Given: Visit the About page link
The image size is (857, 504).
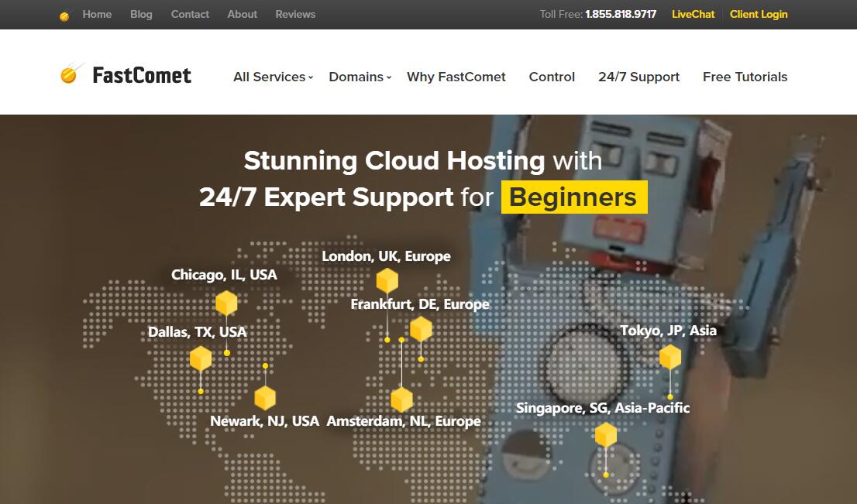Looking at the screenshot, I should pos(242,14).
